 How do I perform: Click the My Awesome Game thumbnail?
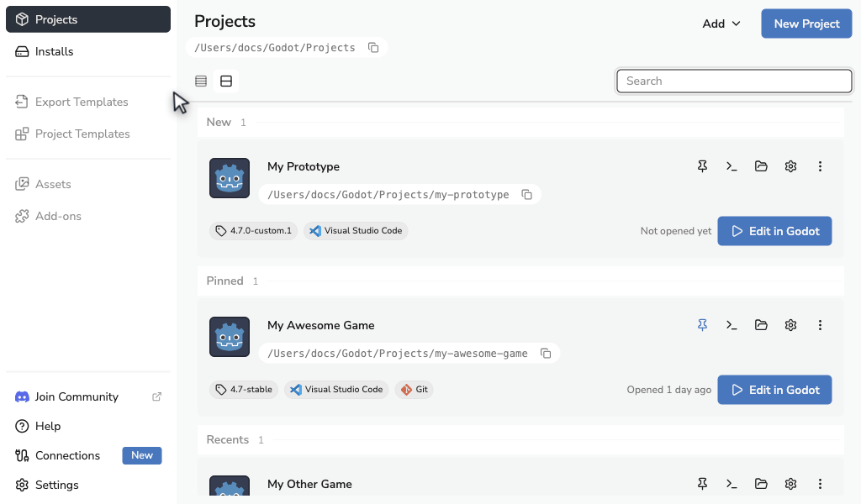click(x=230, y=337)
